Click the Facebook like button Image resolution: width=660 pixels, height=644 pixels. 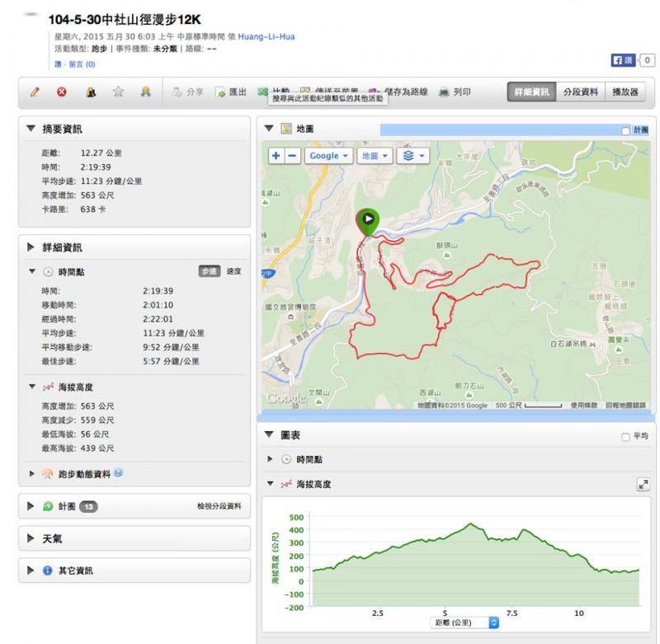pyautogui.click(x=623, y=60)
